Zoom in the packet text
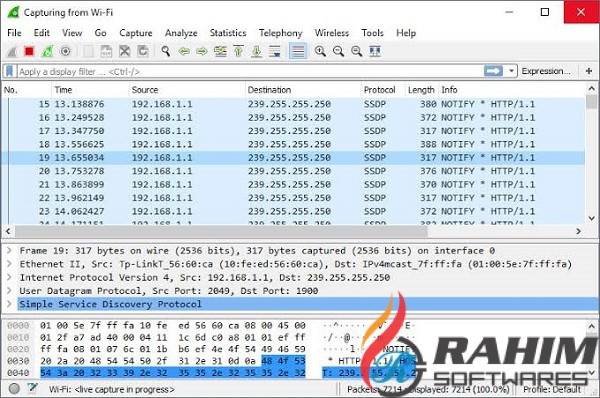 (320, 51)
